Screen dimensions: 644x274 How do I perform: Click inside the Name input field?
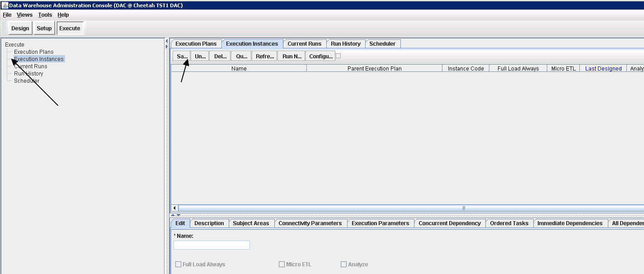[211, 245]
